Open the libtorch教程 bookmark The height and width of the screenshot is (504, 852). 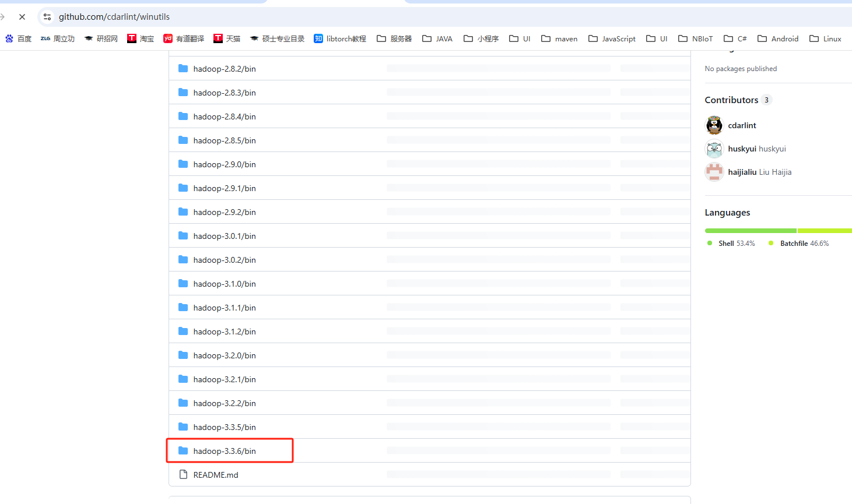(x=340, y=38)
